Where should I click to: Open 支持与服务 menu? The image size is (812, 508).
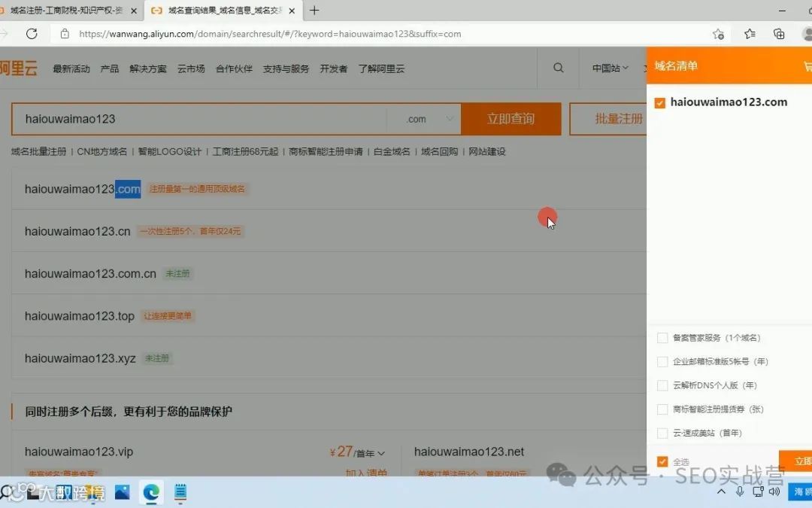(286, 68)
